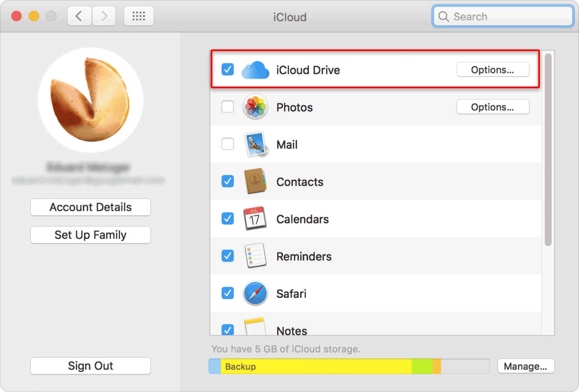Select the iCloud Drive label
579x392 pixels.
point(308,70)
